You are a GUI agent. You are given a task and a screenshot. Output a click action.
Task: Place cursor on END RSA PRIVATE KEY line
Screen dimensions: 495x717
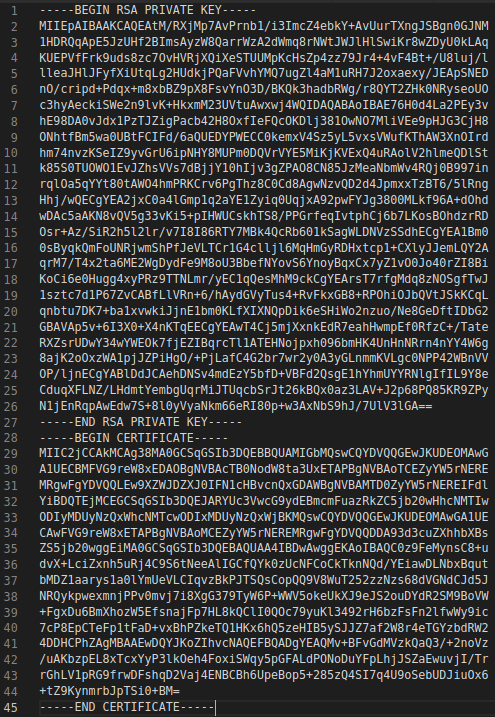point(141,422)
